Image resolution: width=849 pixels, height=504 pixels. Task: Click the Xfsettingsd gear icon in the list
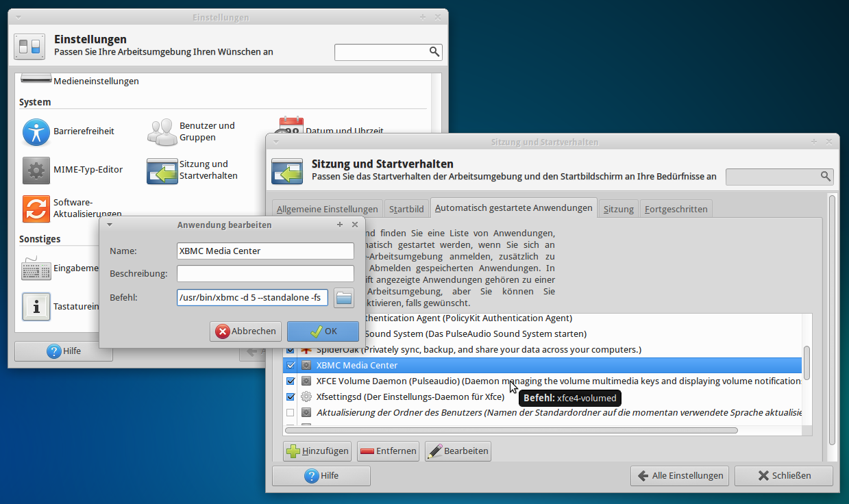click(306, 397)
